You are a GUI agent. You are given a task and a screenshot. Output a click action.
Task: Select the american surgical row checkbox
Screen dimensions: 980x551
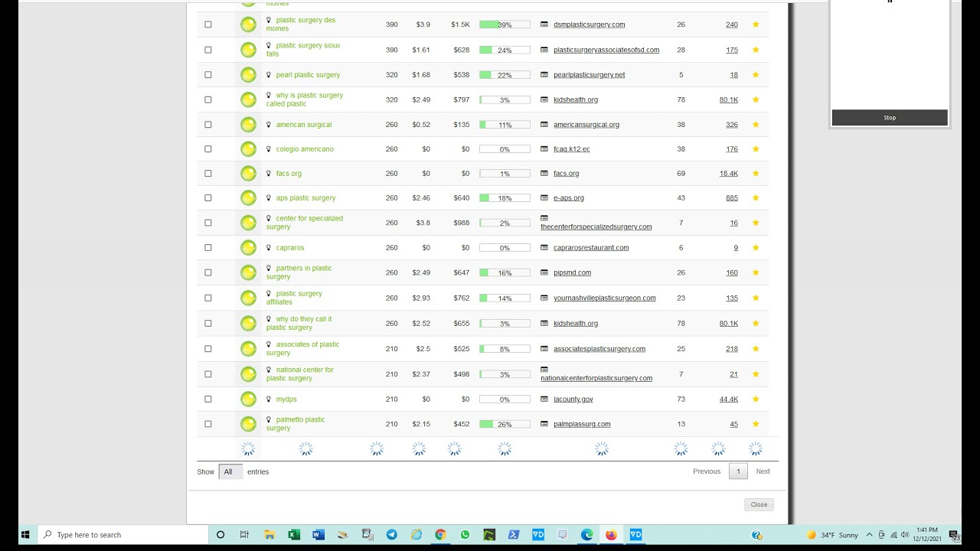click(x=207, y=125)
